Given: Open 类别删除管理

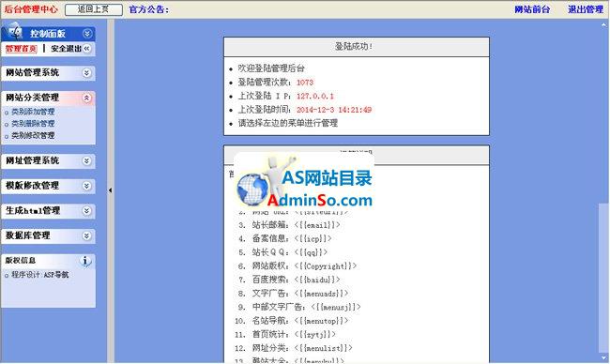Looking at the screenshot, I should click(33, 124).
